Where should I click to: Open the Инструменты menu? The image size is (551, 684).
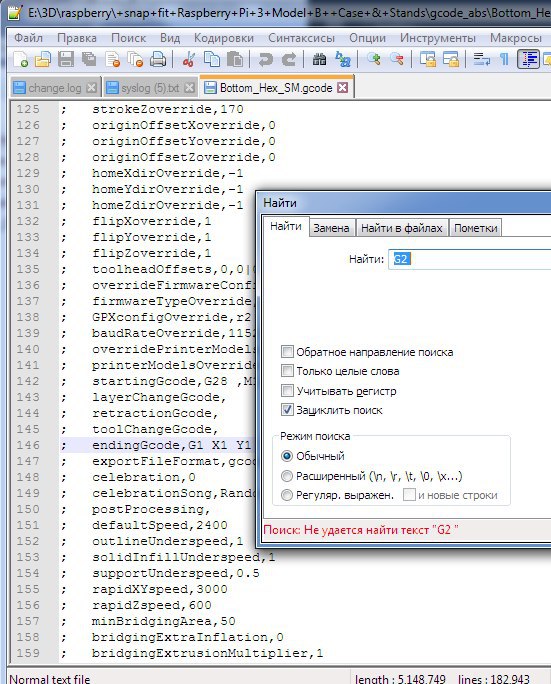[438, 38]
